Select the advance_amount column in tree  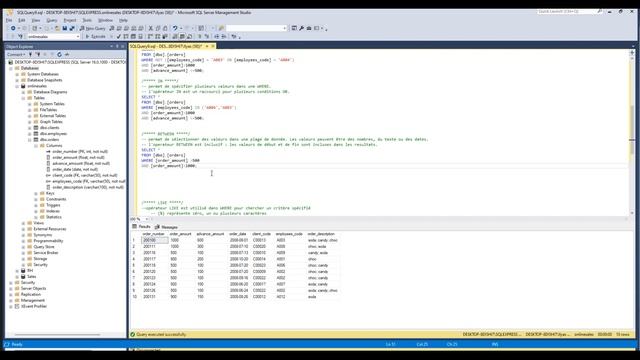point(81,163)
